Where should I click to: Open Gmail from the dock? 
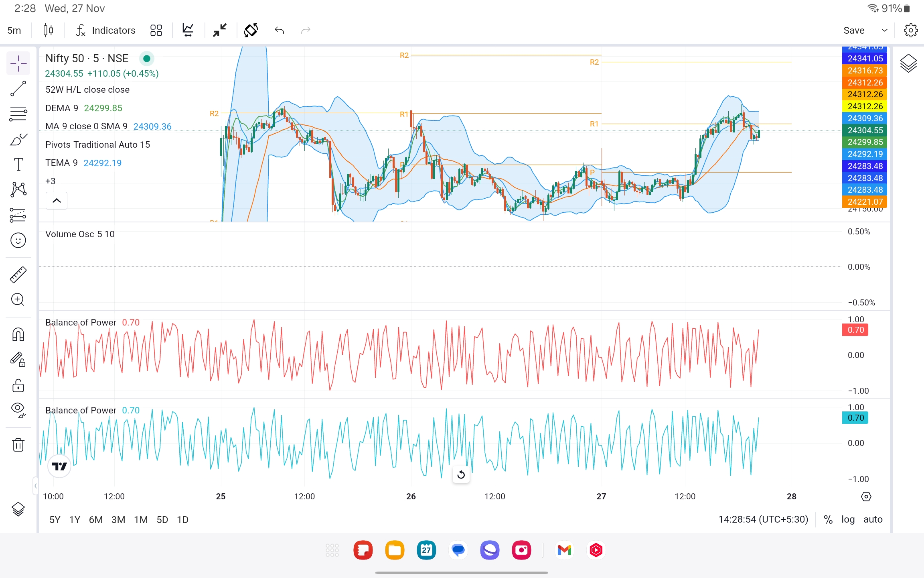(564, 550)
